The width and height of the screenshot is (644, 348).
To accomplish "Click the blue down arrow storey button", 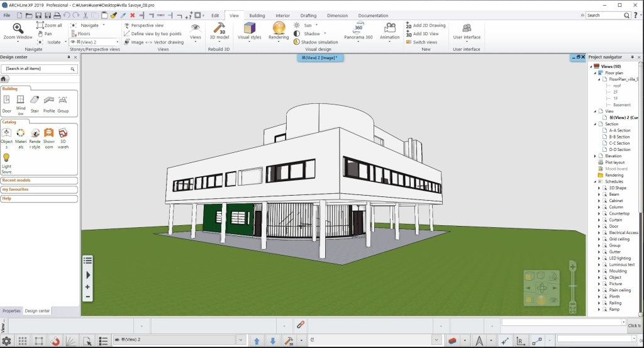I will [273, 341].
